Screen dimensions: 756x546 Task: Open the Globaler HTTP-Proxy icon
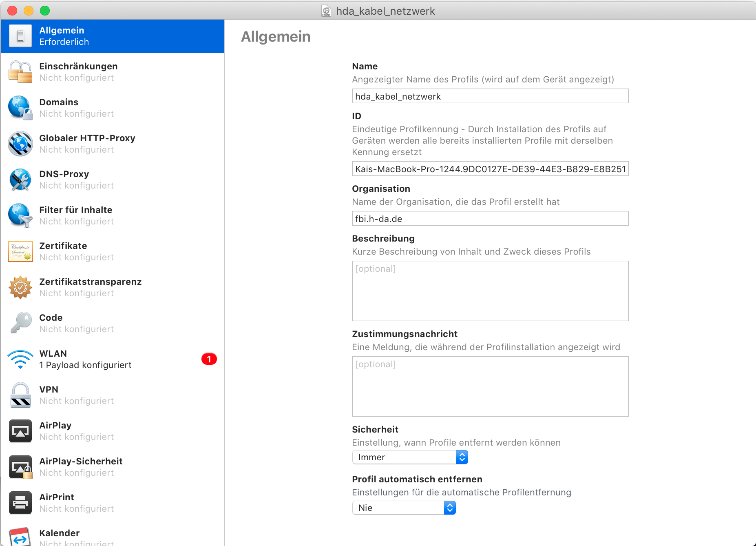(x=20, y=144)
